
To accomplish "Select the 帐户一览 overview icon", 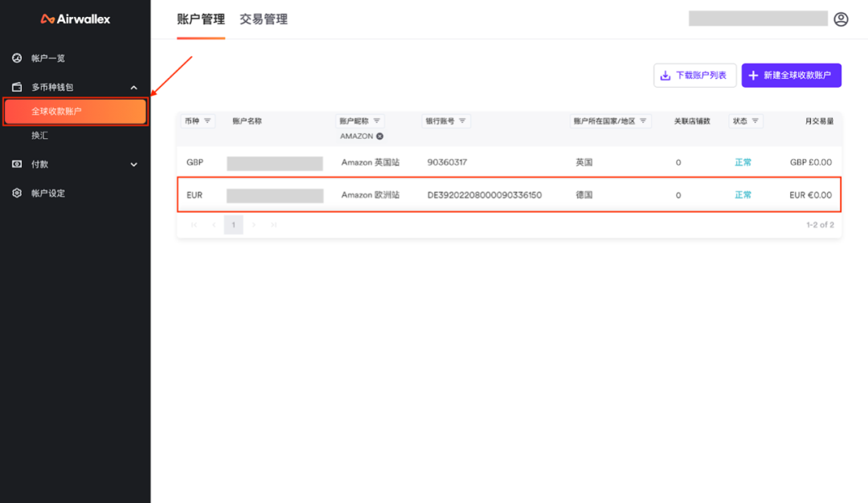I will pos(17,58).
